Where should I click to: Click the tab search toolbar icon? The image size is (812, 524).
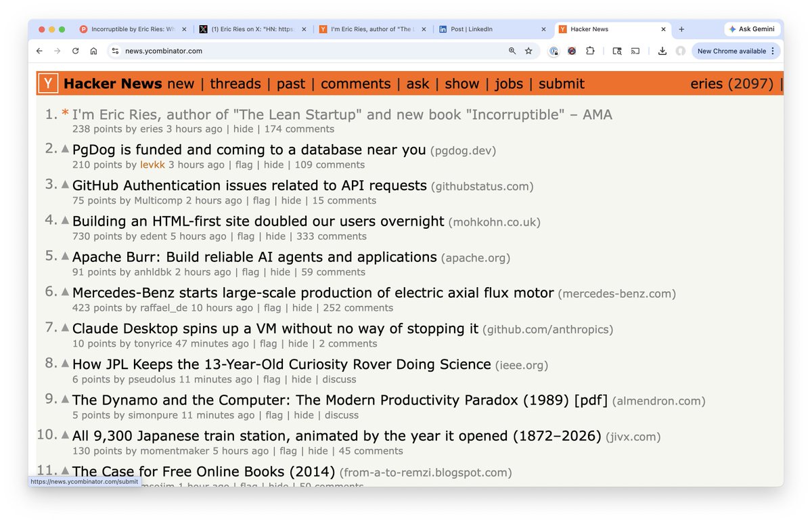click(x=617, y=51)
